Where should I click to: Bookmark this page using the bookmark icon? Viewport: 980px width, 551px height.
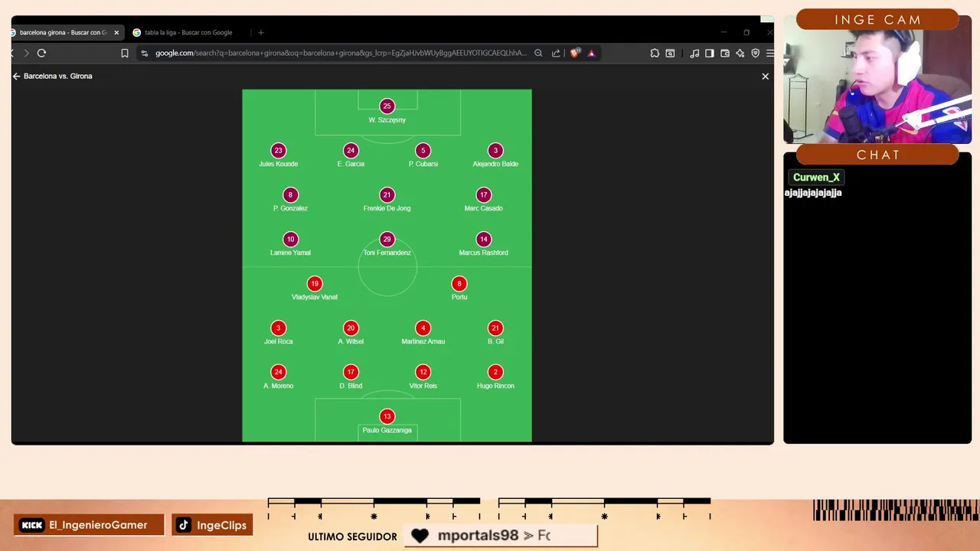(x=125, y=53)
